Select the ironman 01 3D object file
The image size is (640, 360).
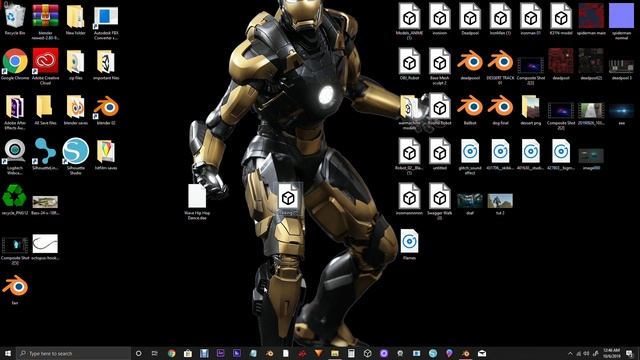[531, 17]
